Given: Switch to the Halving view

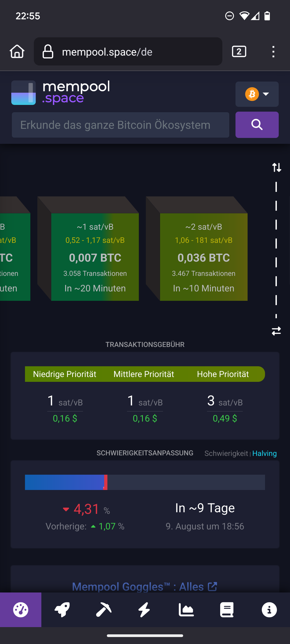Looking at the screenshot, I should (x=264, y=453).
